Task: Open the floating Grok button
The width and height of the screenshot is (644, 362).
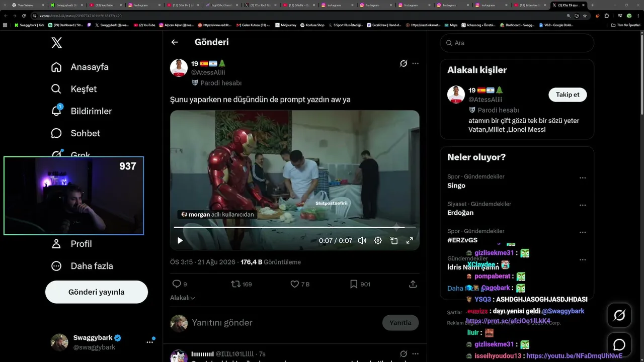Action: (x=619, y=315)
